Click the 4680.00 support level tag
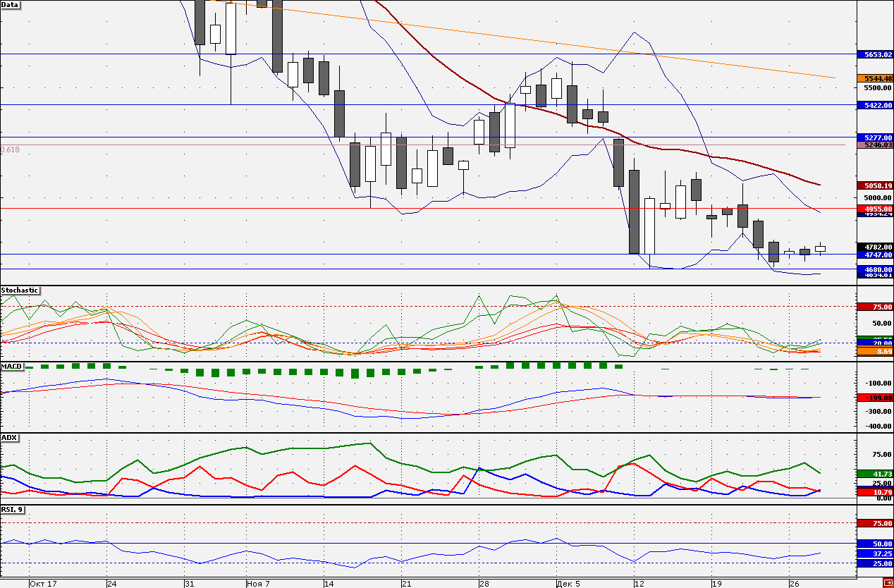Screen dimensions: 894x588 (x=875, y=269)
